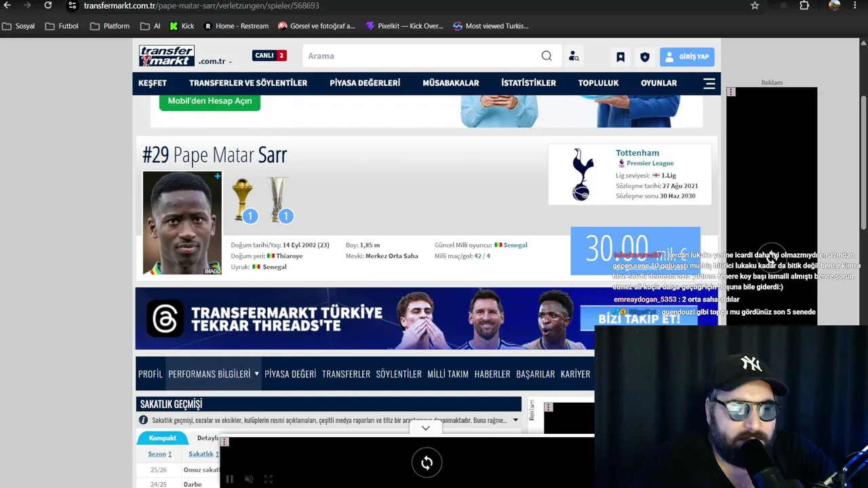This screenshot has width=868, height=488.
Task: Click the shield icon in site header
Action: 645,57
